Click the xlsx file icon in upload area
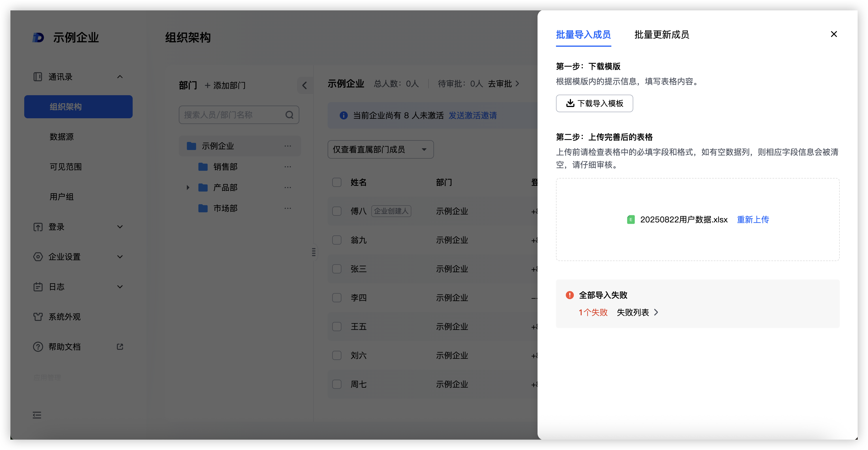 [631, 220]
